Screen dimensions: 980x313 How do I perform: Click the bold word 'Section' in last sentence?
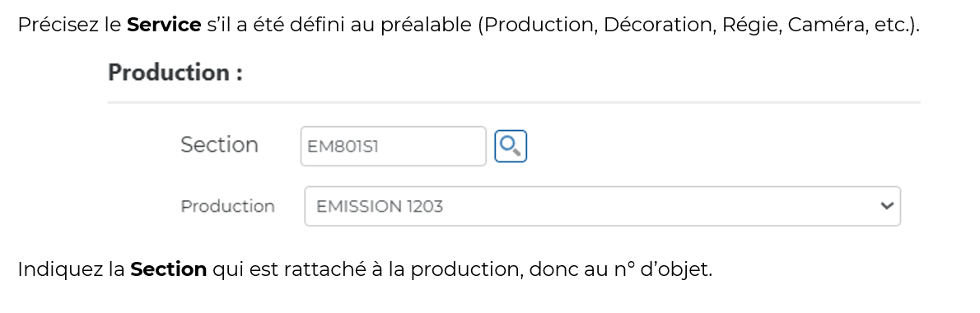tap(169, 269)
